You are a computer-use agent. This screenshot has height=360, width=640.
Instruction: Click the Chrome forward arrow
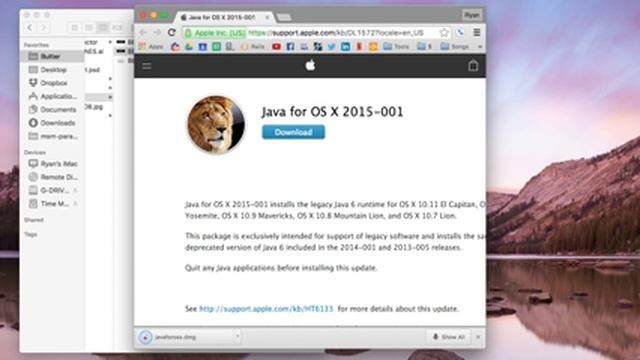click(157, 33)
